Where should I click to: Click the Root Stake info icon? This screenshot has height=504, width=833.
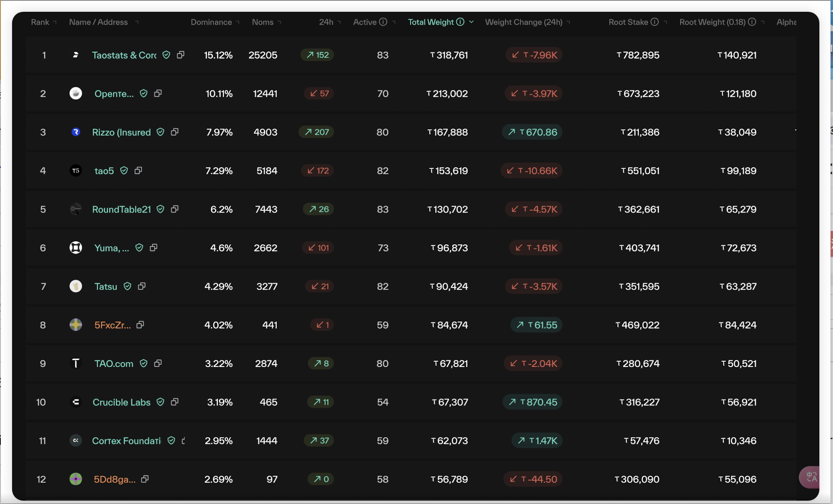654,22
